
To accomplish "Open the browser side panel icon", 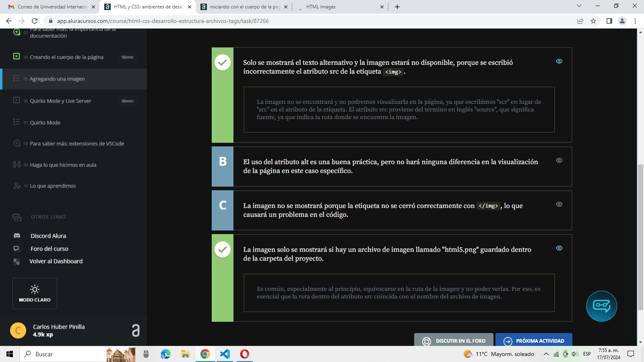I will pyautogui.click(x=609, y=21).
